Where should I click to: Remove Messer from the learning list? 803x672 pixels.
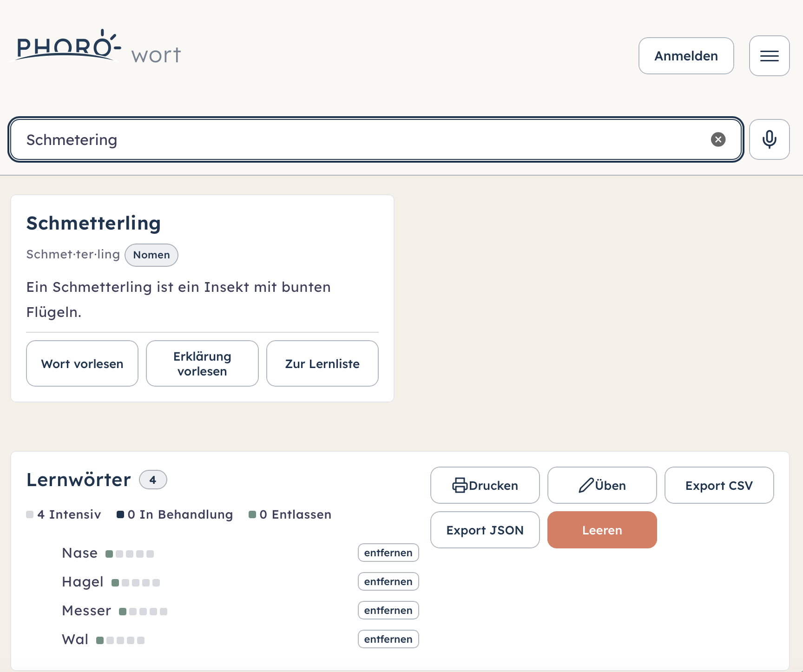pyautogui.click(x=388, y=610)
